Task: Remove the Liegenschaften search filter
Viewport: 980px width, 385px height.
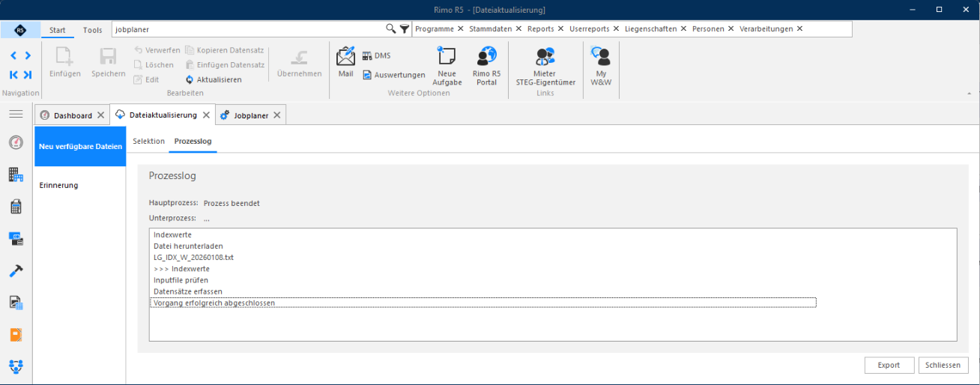Action: point(683,28)
